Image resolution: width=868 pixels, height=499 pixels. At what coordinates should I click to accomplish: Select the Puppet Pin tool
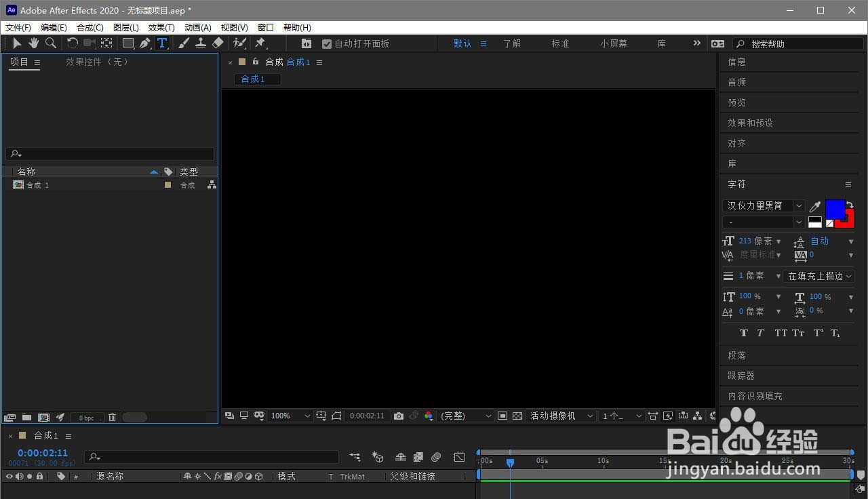pos(260,43)
